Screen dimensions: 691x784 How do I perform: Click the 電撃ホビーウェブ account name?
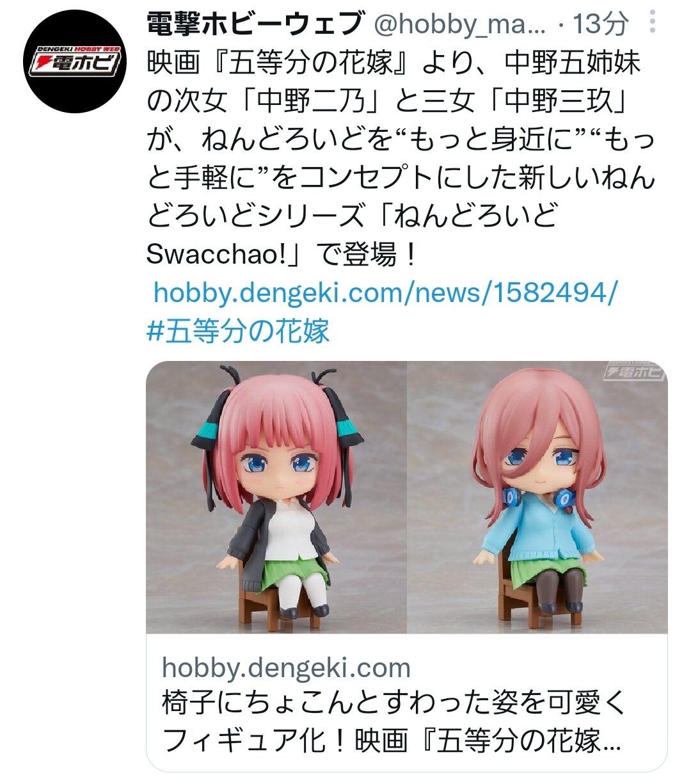pyautogui.click(x=255, y=24)
